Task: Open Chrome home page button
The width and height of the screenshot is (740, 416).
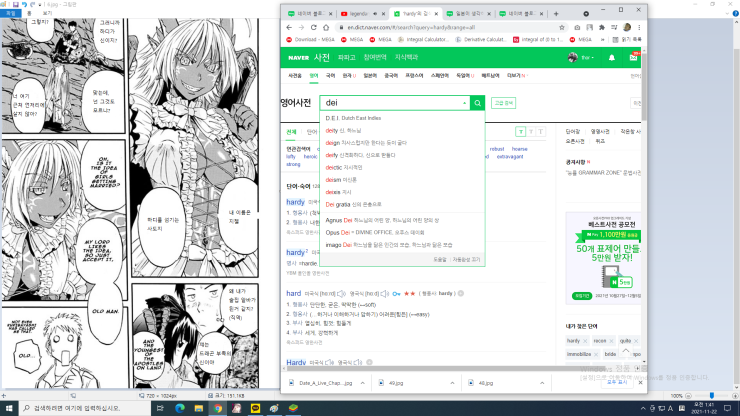Action: tap(326, 27)
